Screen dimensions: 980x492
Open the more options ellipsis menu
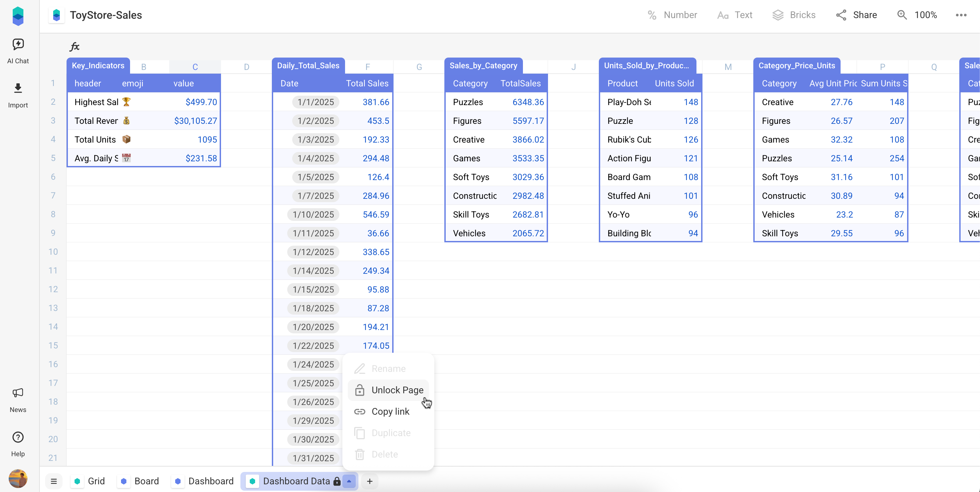(x=961, y=15)
